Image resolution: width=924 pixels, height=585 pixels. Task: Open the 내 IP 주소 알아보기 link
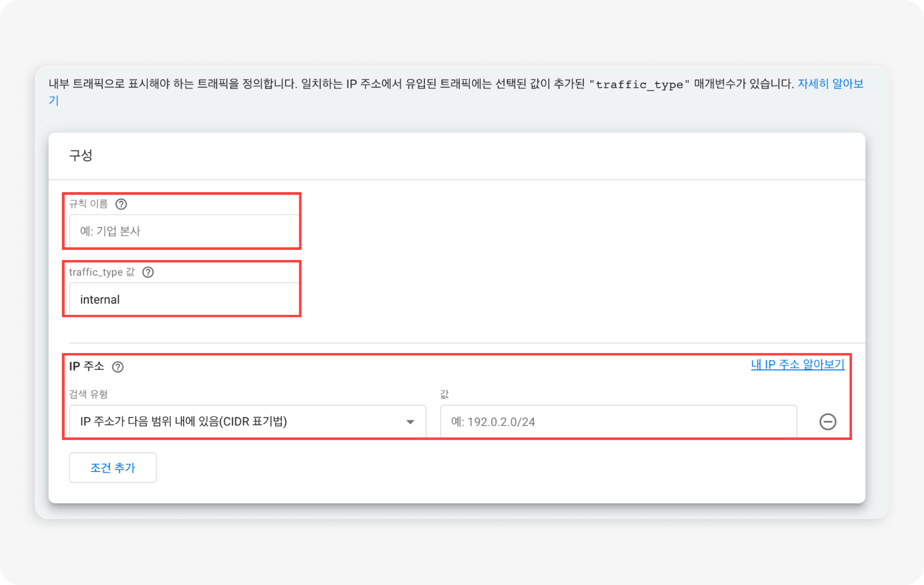798,364
